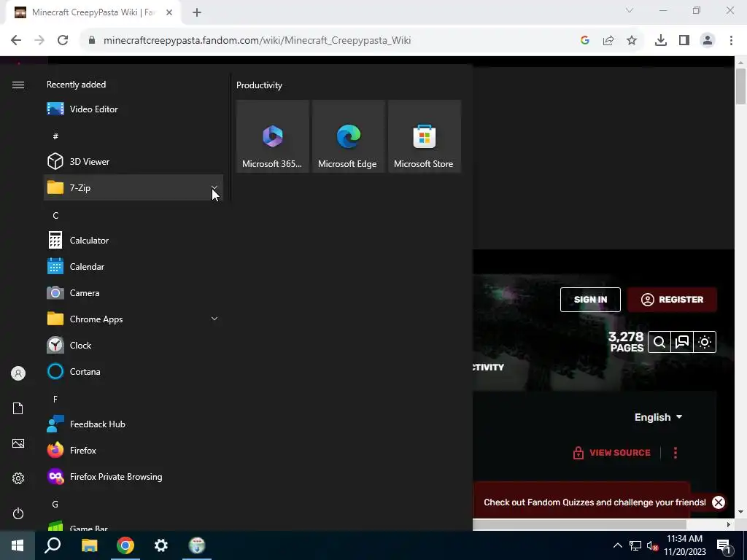Click the Google icon in address bar
The height and width of the screenshot is (560, 747).
click(x=585, y=41)
